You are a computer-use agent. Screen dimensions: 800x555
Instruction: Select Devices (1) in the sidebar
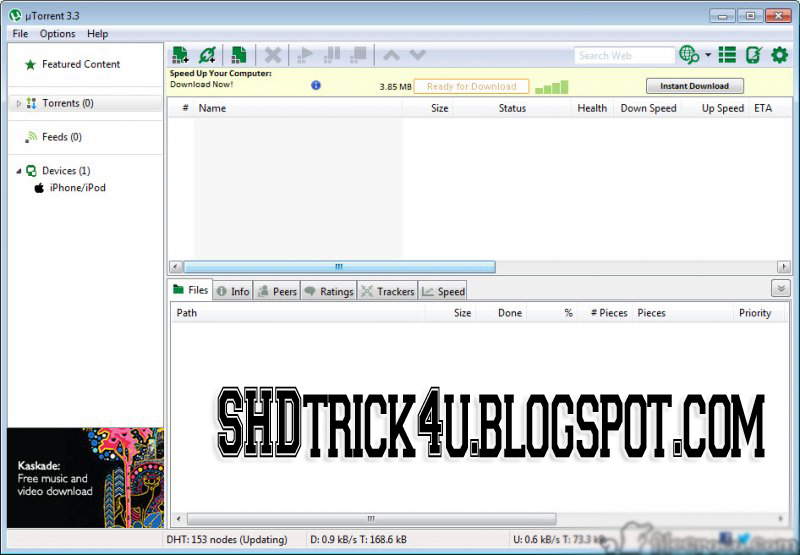pyautogui.click(x=66, y=170)
